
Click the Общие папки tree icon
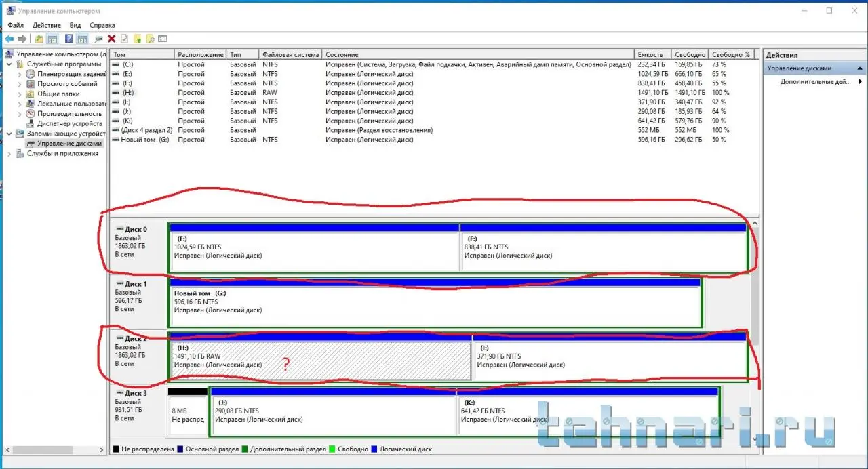(x=31, y=94)
